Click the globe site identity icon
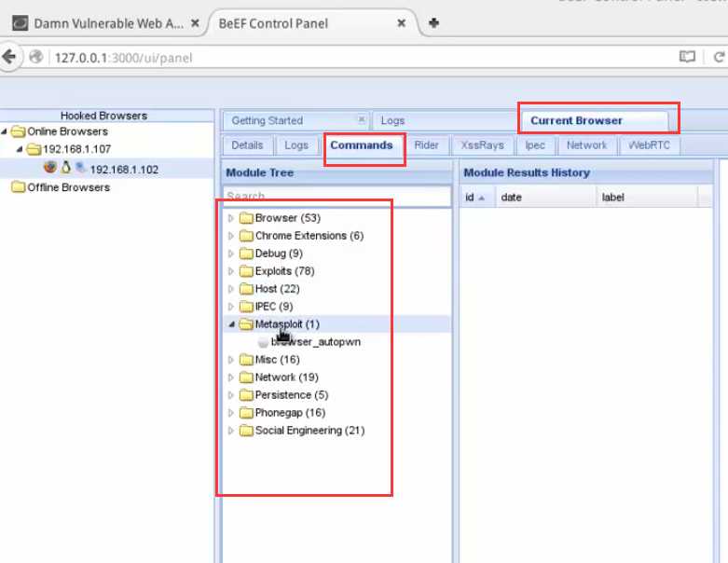 point(35,57)
